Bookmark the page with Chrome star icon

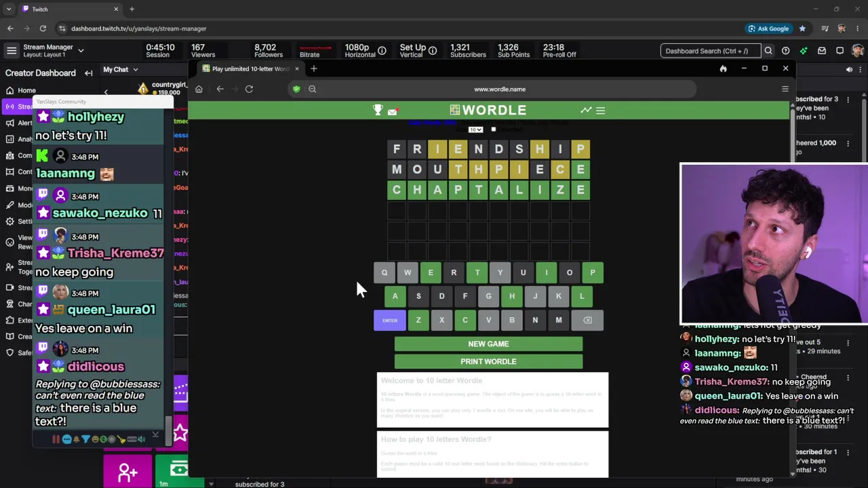click(802, 28)
